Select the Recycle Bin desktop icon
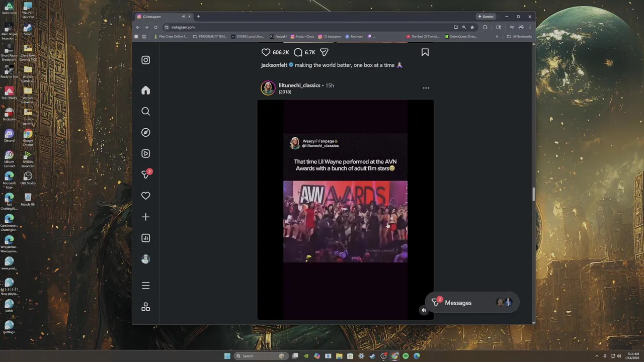This screenshot has width=644, height=362. point(28,199)
